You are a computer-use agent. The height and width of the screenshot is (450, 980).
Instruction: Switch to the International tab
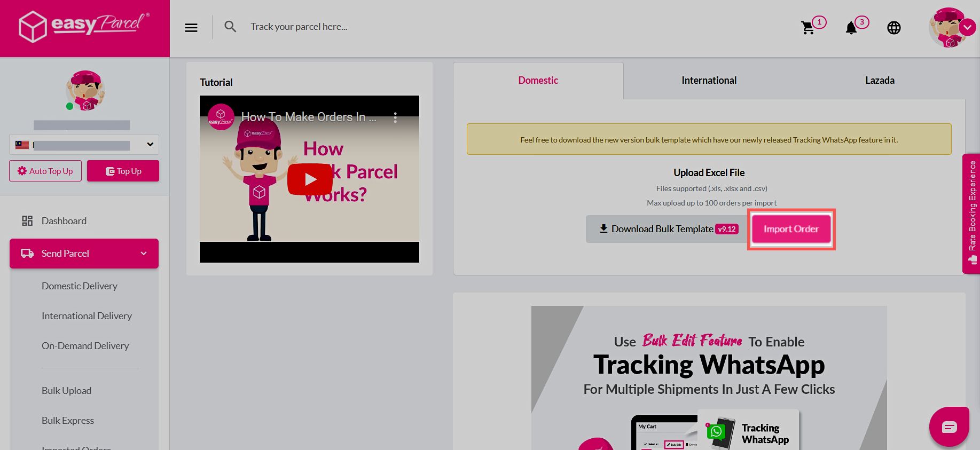[709, 81]
